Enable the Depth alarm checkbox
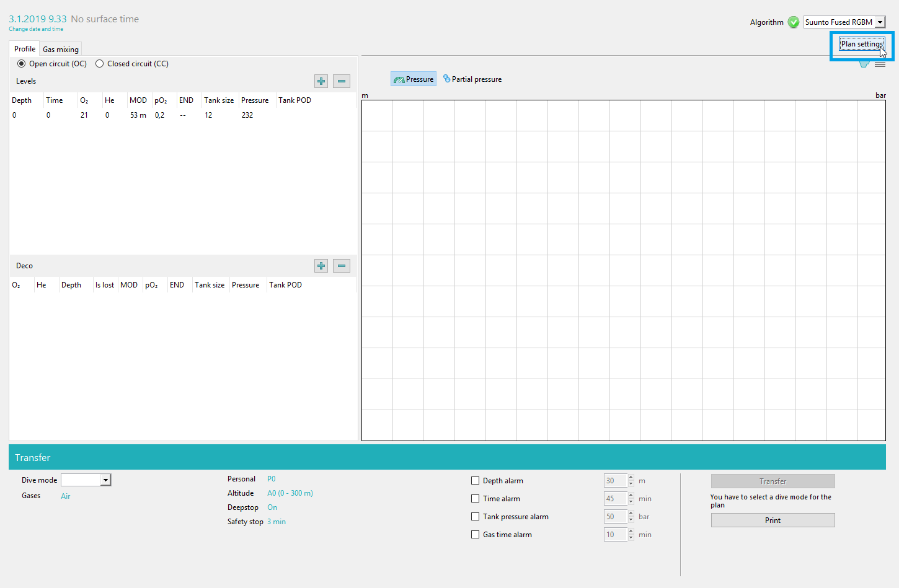Image resolution: width=899 pixels, height=588 pixels. tap(476, 481)
